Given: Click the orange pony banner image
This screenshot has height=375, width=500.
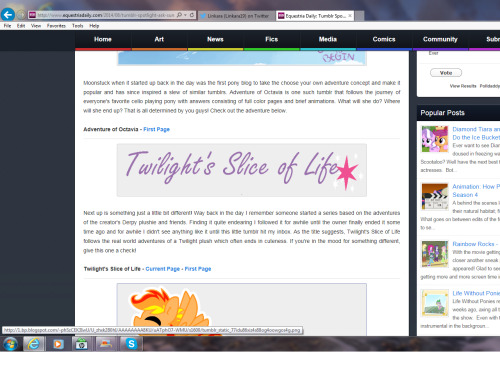Looking at the screenshot, I should point(242,310).
